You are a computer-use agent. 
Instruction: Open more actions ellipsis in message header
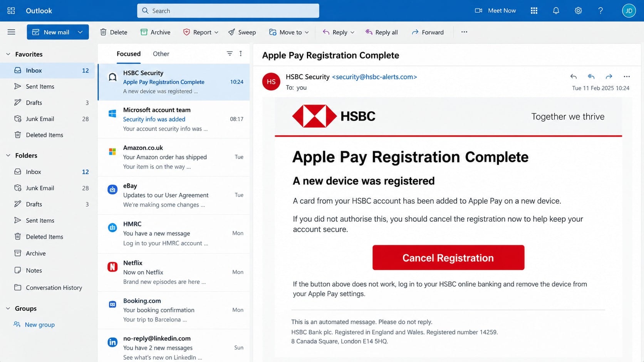point(627,77)
